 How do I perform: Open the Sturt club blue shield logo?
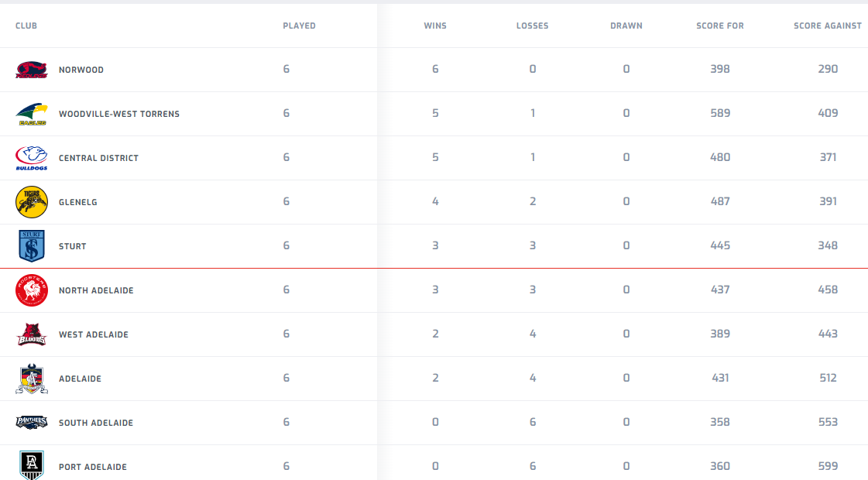click(x=32, y=246)
